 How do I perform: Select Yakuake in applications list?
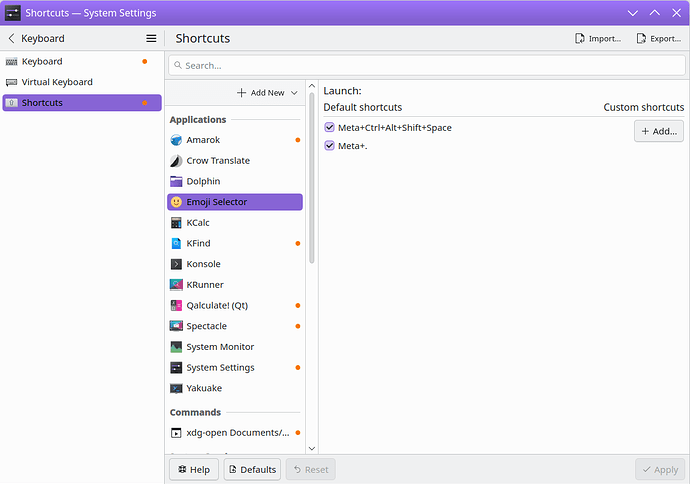pyautogui.click(x=235, y=388)
